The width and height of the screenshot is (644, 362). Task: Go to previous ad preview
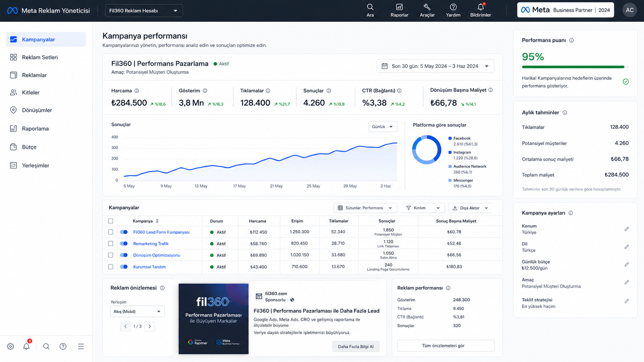tap(126, 326)
